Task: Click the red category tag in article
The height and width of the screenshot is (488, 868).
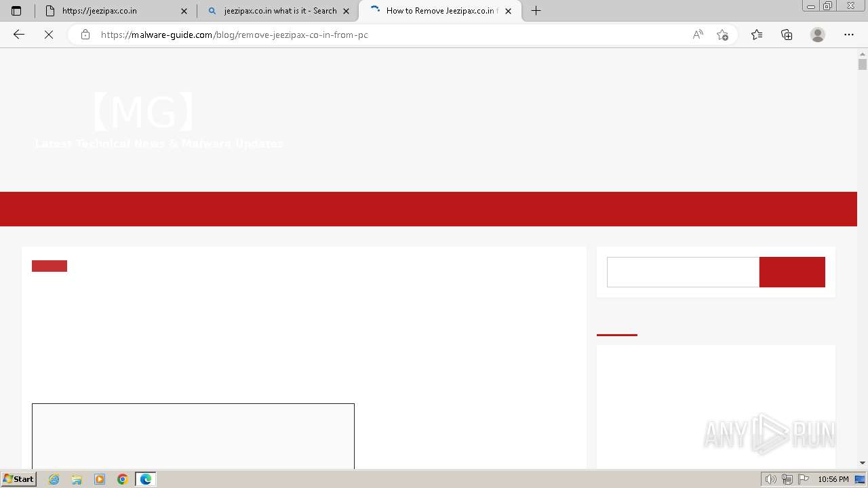Action: (50, 266)
